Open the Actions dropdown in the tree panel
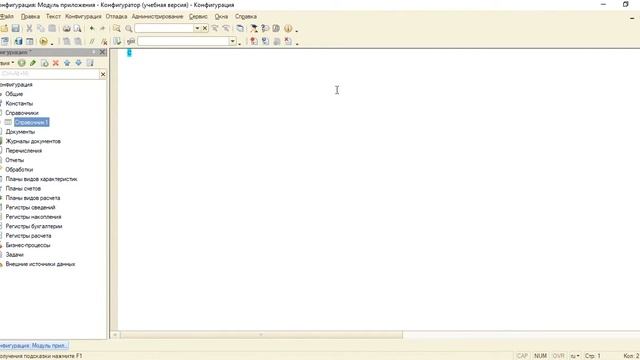Screen dimensions: 640x360 point(7,63)
